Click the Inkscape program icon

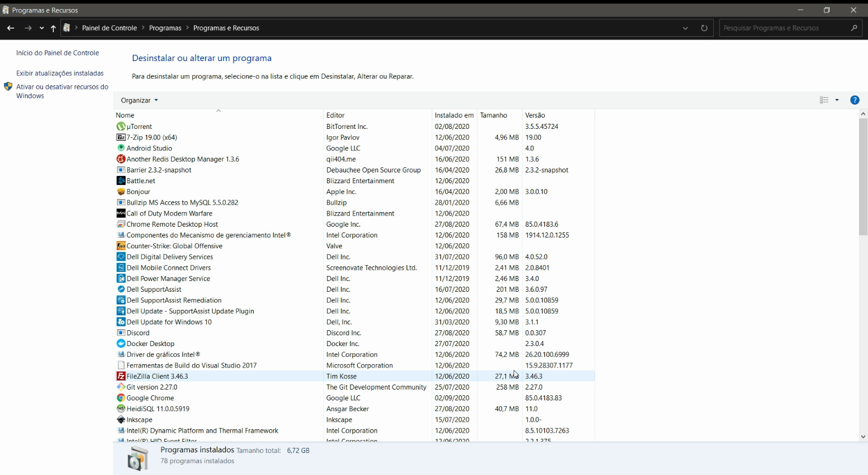tap(120, 420)
